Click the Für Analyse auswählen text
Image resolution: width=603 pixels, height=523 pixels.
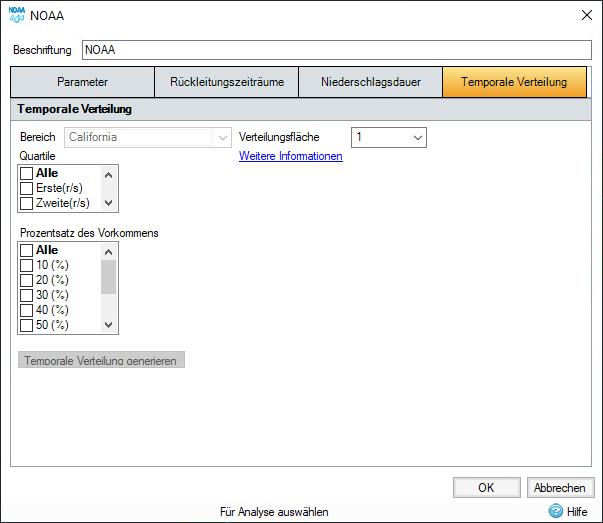274,512
